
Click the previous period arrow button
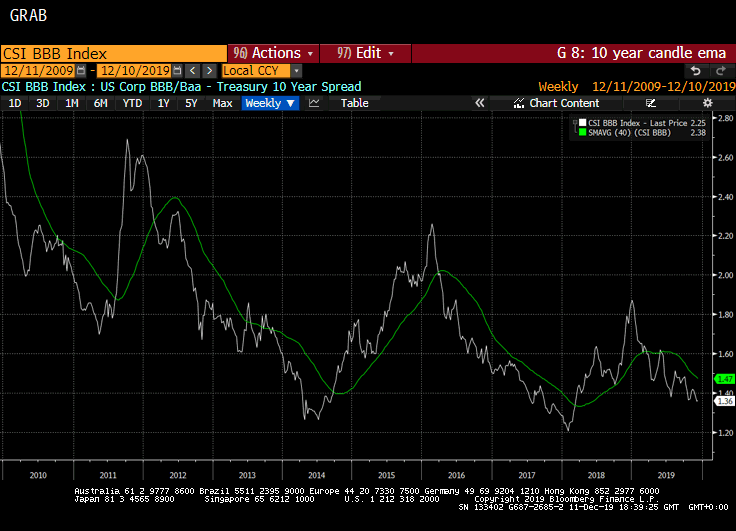point(192,71)
